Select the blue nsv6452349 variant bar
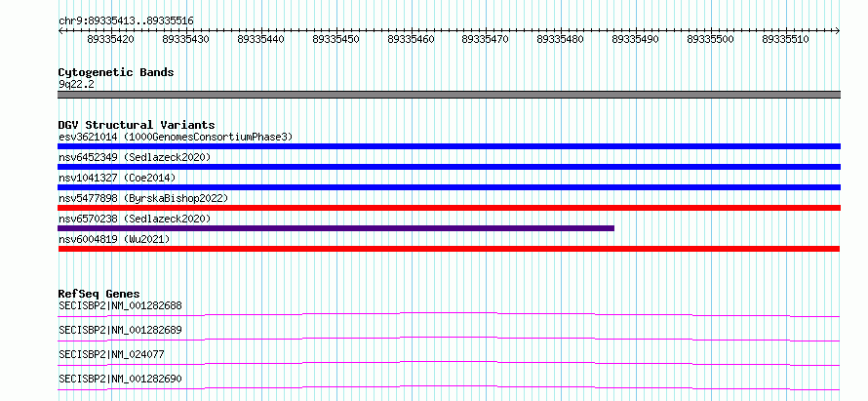Image resolution: width=868 pixels, height=401 pixels. 449,167
